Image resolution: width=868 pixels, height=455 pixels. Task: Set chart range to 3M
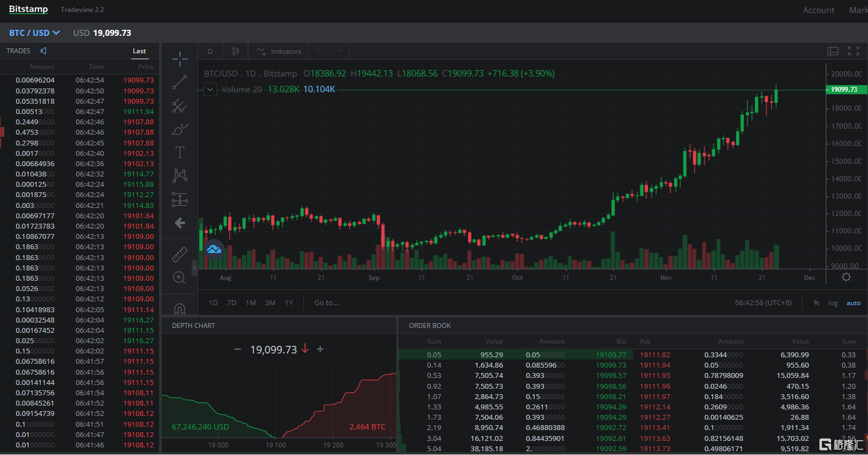pos(270,303)
